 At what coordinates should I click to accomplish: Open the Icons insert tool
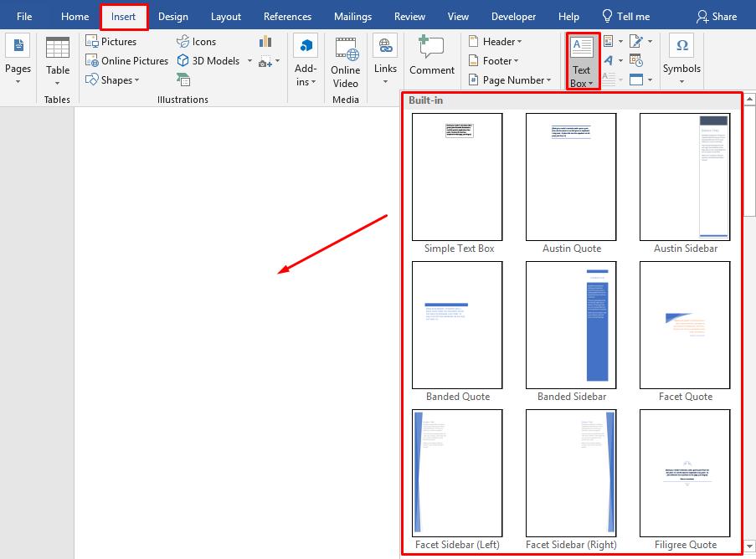pyautogui.click(x=197, y=42)
